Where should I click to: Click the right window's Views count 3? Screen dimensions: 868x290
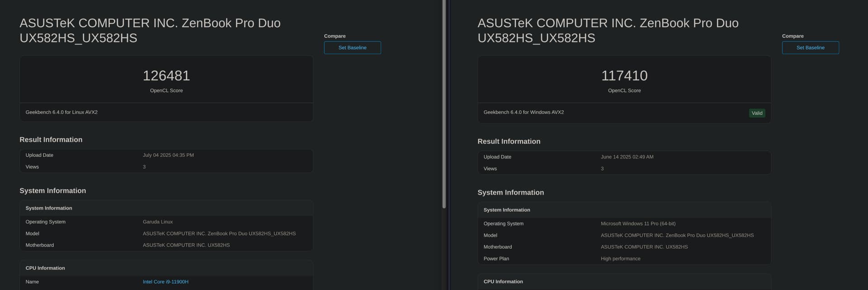coord(602,168)
